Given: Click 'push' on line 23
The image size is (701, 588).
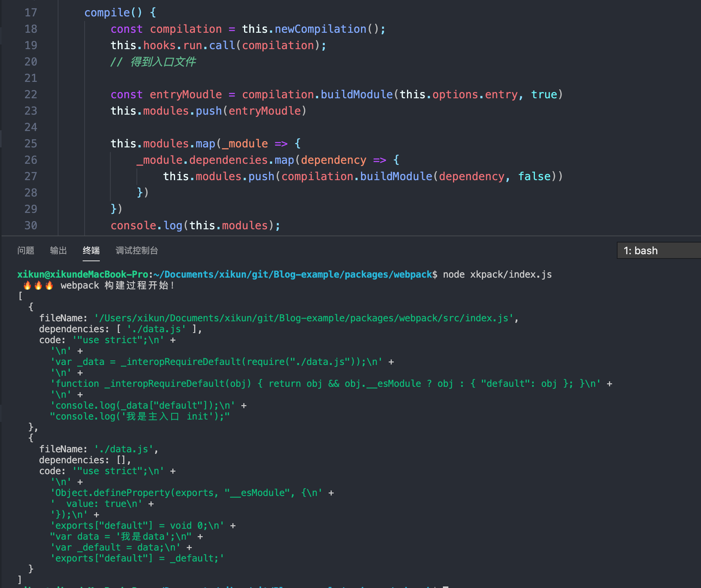Looking at the screenshot, I should coord(209,111).
